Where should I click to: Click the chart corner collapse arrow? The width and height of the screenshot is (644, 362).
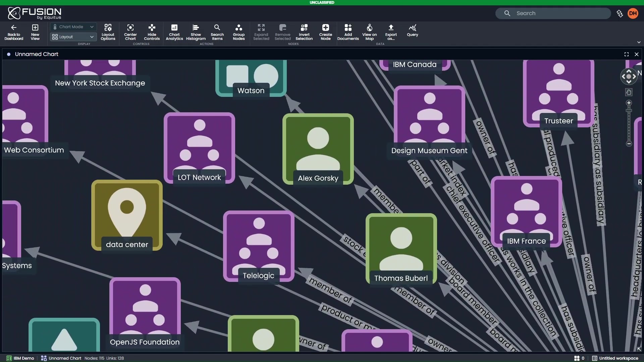(639, 349)
